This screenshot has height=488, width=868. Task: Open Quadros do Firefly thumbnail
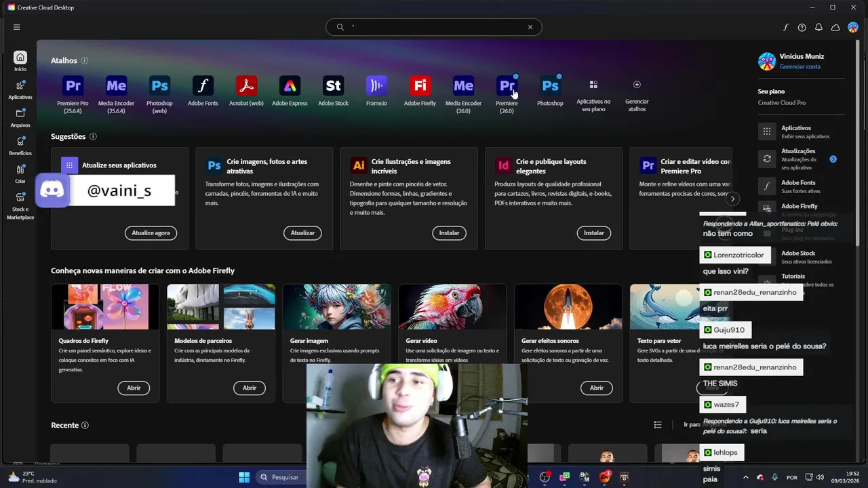[105, 306]
